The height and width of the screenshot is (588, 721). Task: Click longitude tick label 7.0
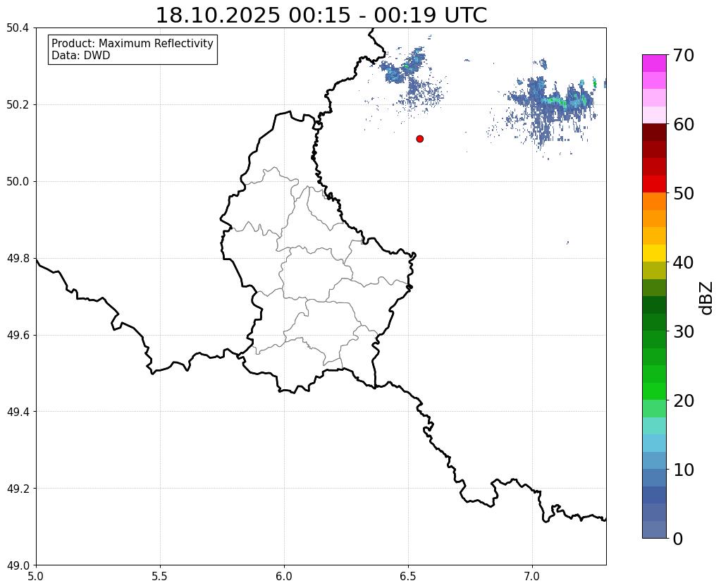[x=532, y=577]
